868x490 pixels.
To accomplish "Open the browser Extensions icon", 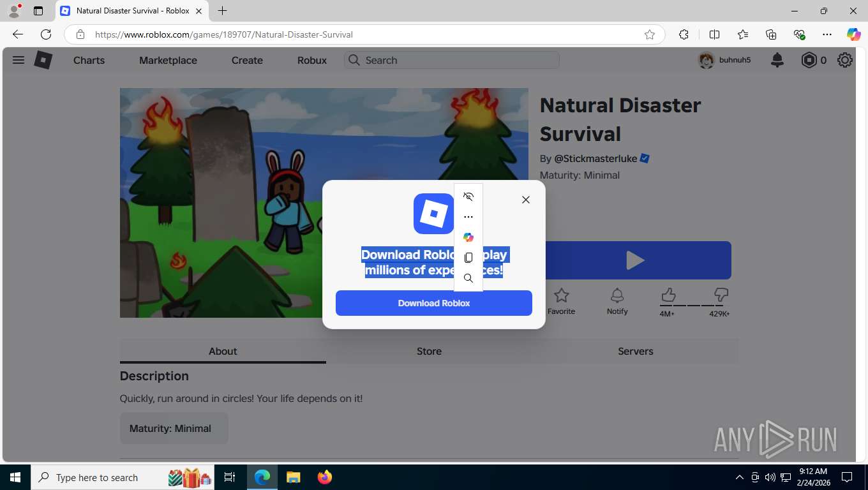I will (684, 34).
